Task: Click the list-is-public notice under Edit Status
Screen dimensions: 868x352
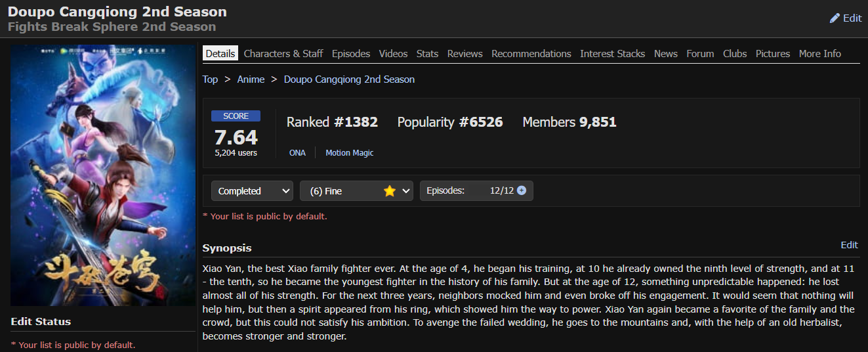Action: click(73, 345)
